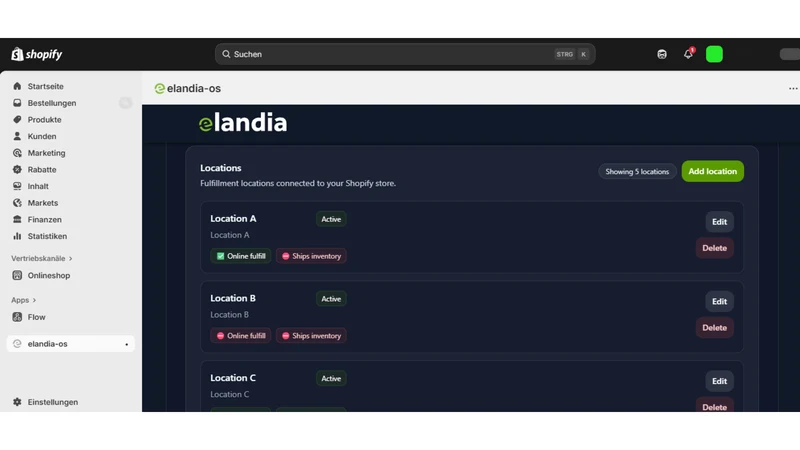Viewport: 800px width, 450px height.
Task: Open Einstellungen settings link
Action: click(53, 402)
